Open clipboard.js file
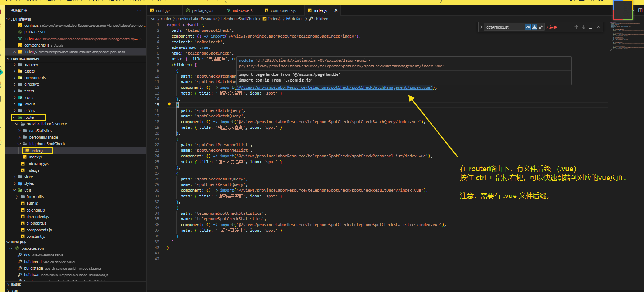The width and height of the screenshot is (644, 292). point(36,223)
